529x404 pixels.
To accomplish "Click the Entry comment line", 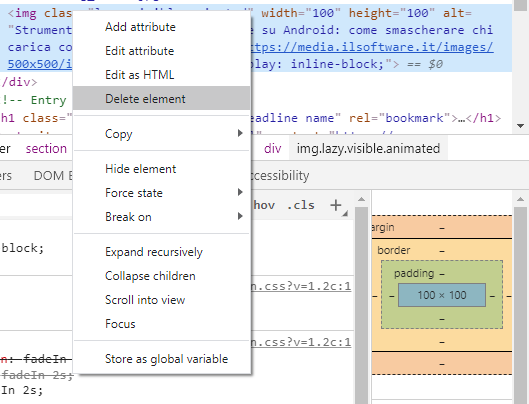I will point(34,100).
